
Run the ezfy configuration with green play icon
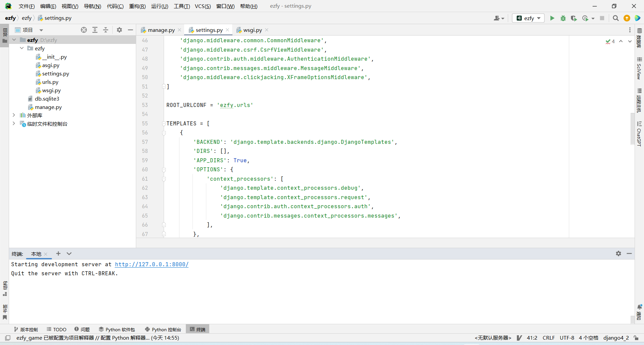[552, 18]
